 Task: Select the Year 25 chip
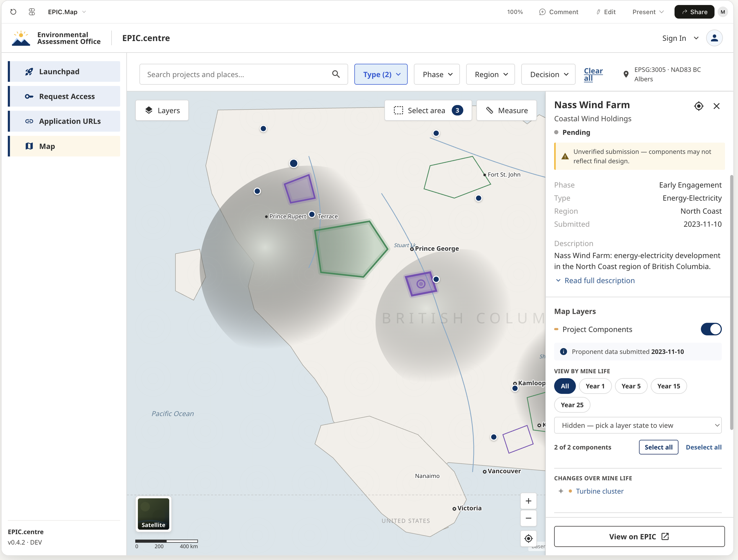572,405
